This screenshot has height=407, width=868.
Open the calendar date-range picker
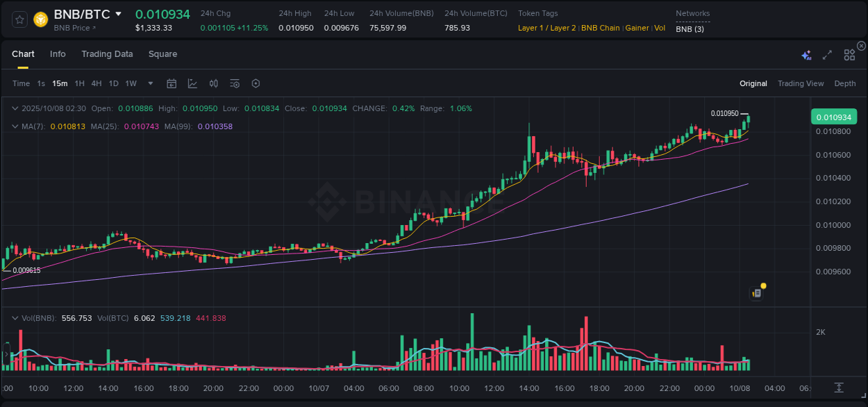(x=172, y=83)
